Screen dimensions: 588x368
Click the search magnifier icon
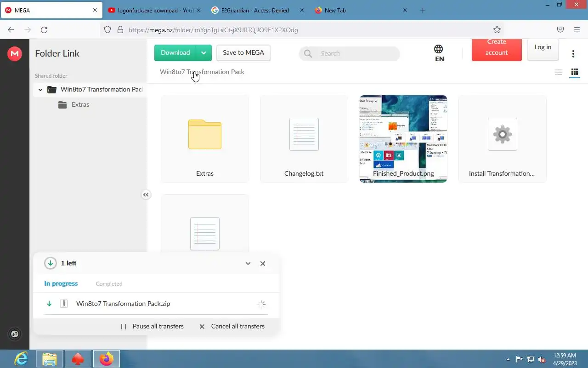308,54
